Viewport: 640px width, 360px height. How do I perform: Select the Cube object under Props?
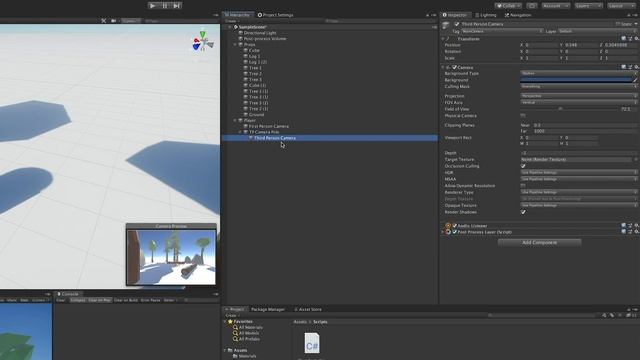(x=254, y=50)
